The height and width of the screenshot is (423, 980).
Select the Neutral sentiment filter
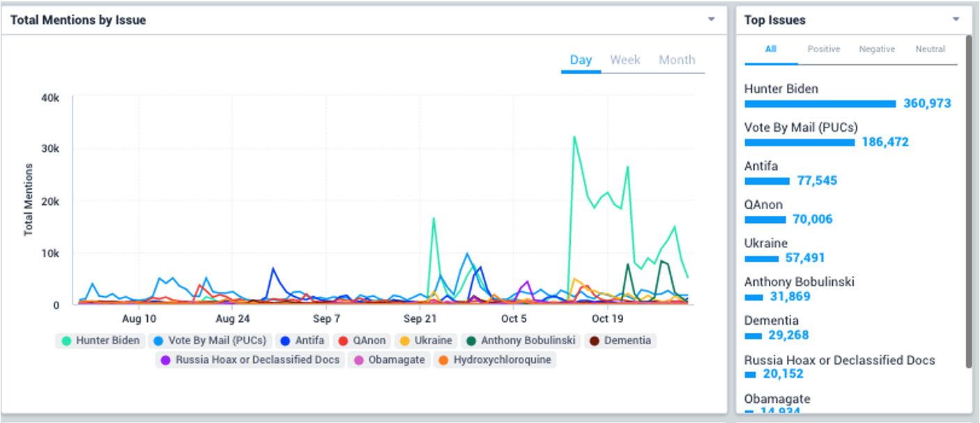click(x=931, y=49)
